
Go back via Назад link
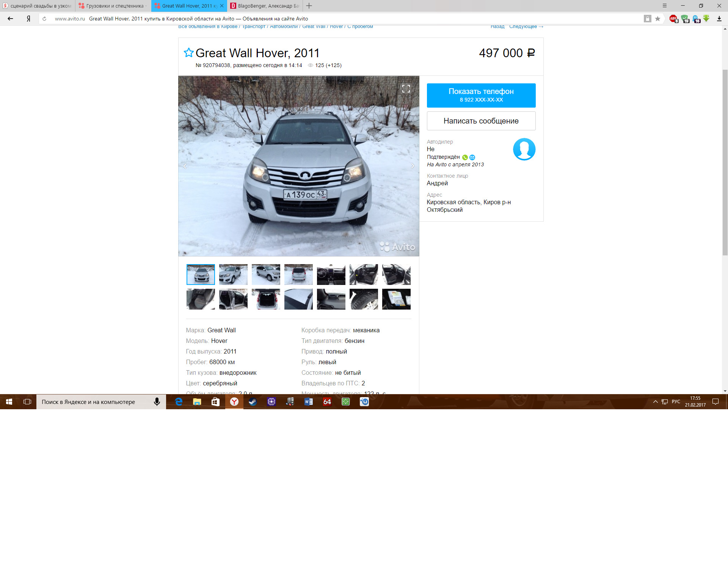tap(497, 27)
